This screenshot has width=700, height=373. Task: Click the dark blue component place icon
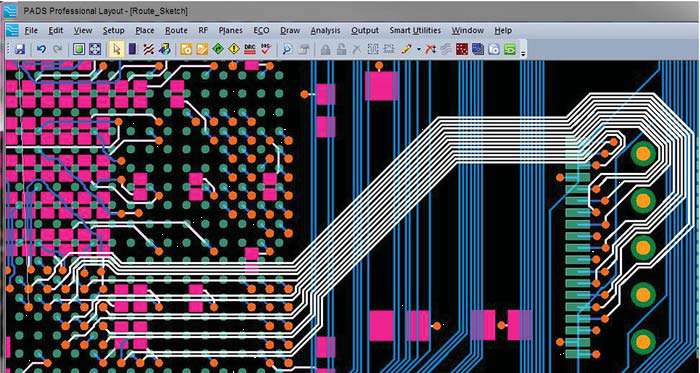[x=132, y=49]
